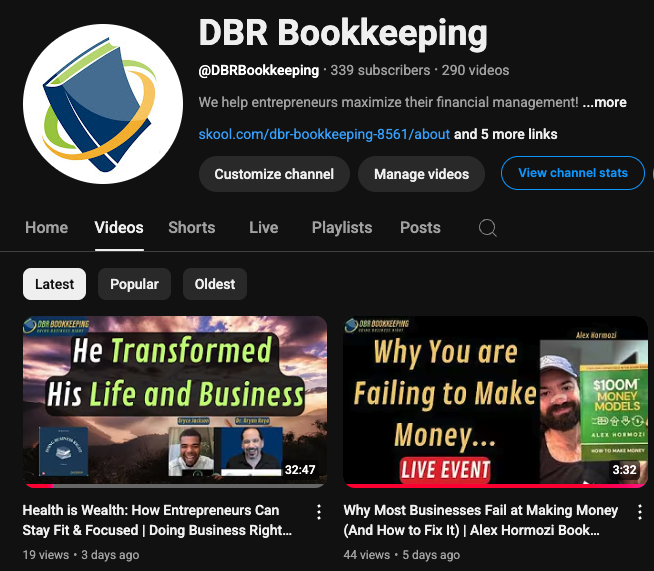Open the skool.com/dbr-bookkeeping-8561/about link

pos(324,134)
